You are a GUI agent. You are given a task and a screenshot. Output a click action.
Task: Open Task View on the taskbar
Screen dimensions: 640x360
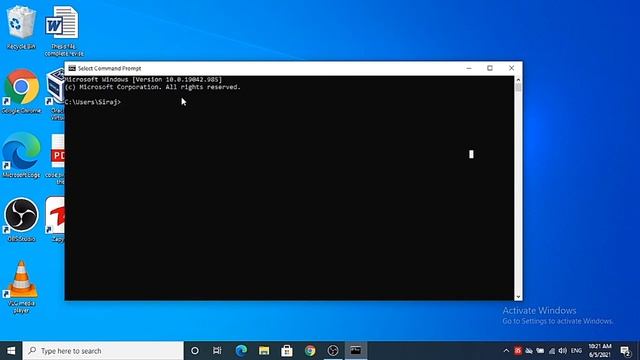(x=217, y=351)
